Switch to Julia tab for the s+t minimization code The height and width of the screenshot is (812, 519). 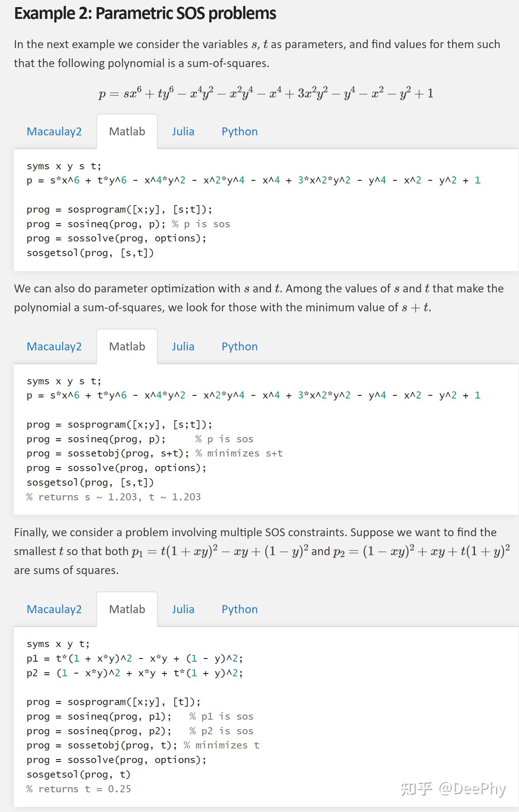click(183, 346)
